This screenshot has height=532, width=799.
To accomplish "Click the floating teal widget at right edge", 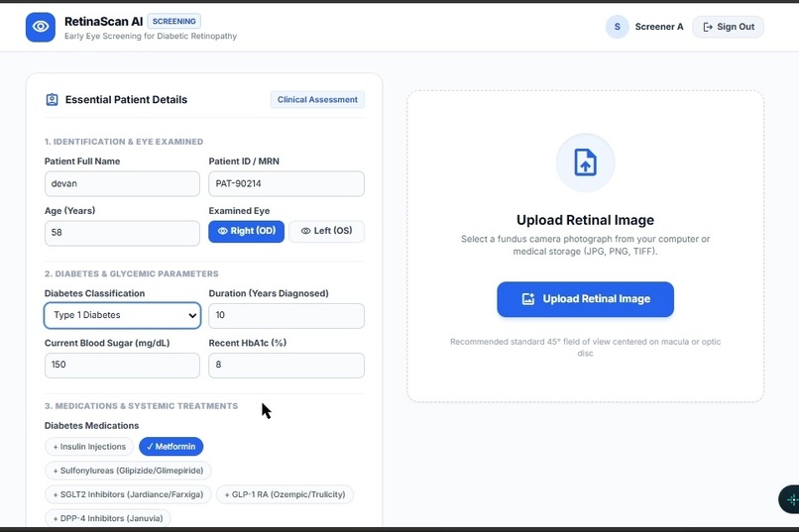I will click(x=790, y=499).
